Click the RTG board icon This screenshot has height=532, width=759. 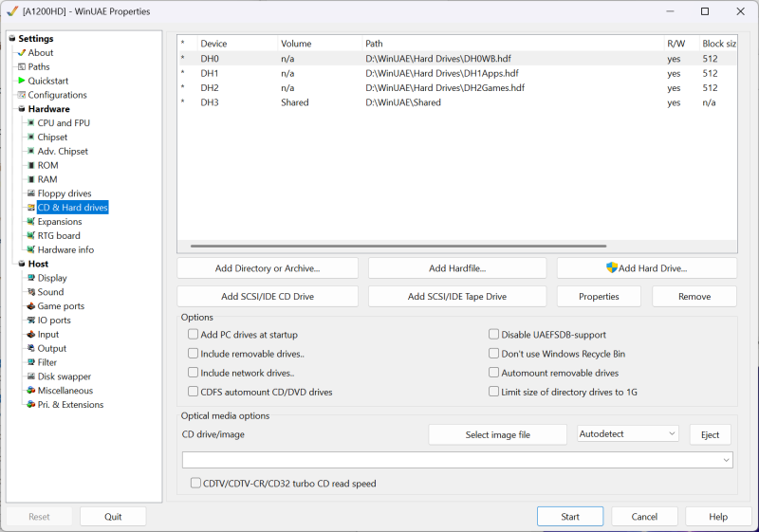pyautogui.click(x=31, y=235)
